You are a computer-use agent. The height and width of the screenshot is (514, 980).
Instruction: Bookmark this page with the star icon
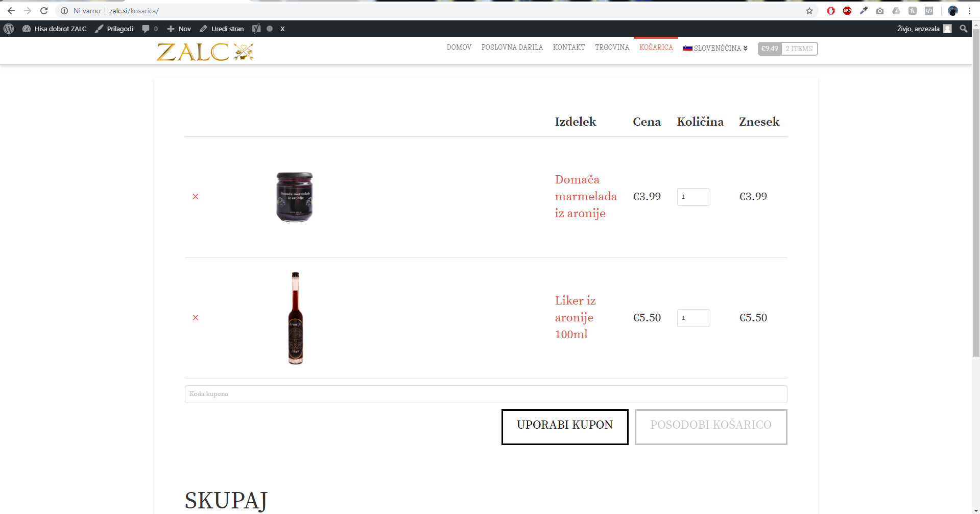pyautogui.click(x=809, y=11)
